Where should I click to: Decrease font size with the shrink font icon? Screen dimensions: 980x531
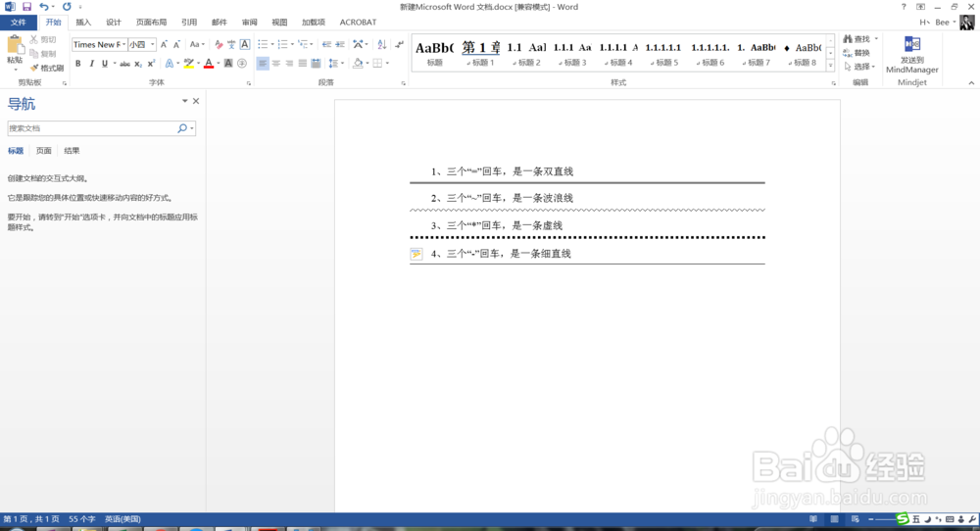coord(176,44)
